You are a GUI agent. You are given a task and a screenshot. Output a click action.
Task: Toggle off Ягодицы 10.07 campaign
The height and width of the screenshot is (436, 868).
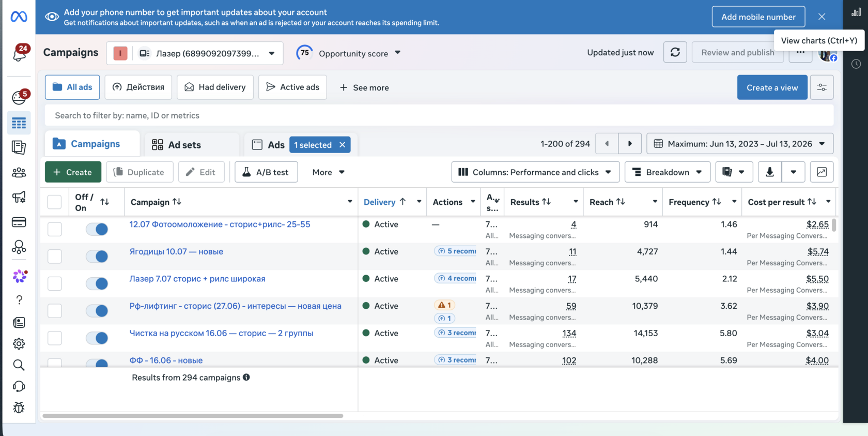97,256
